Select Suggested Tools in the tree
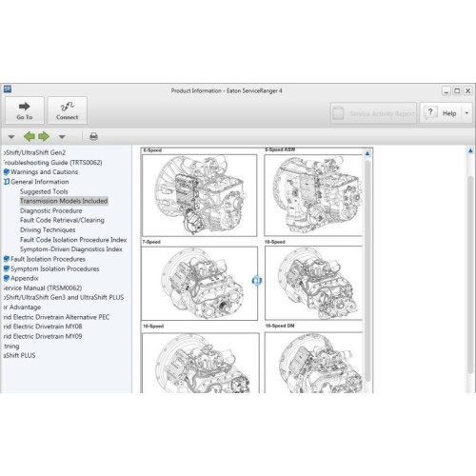This screenshot has width=476, height=476. point(44,191)
